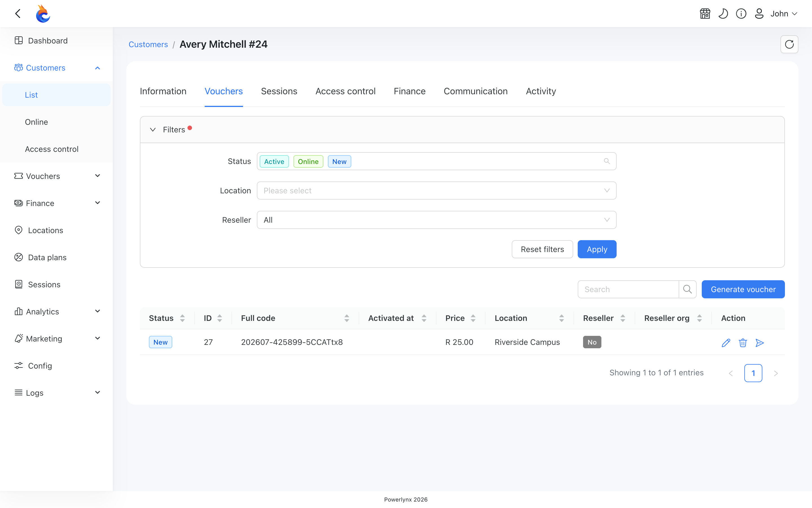Click the search magnifier button
This screenshot has height=508, width=812.
[687, 289]
